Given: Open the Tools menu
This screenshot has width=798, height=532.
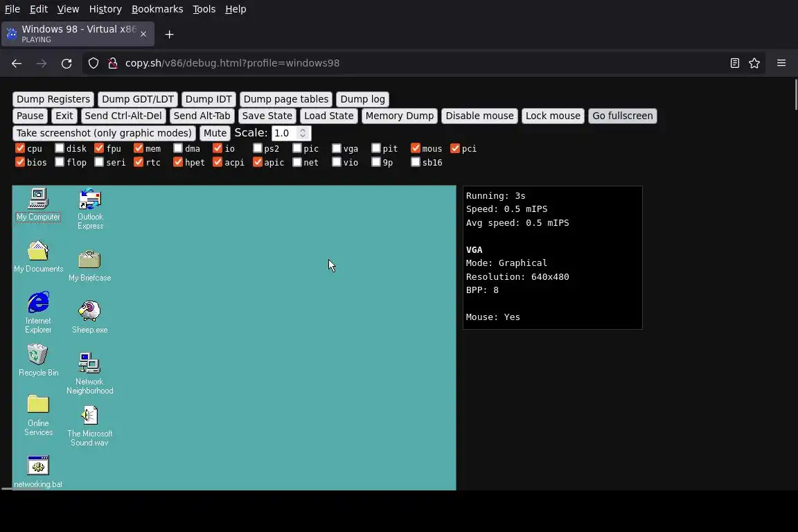Looking at the screenshot, I should point(204,9).
